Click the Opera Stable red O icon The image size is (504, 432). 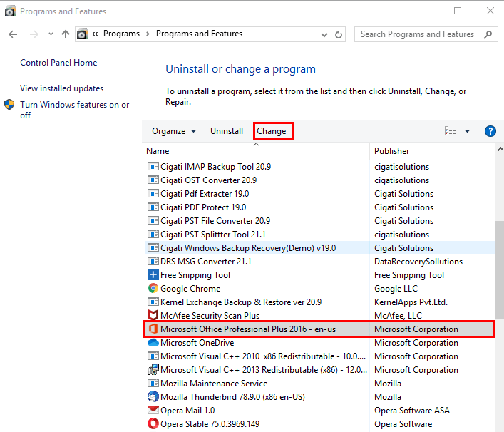pos(153,423)
